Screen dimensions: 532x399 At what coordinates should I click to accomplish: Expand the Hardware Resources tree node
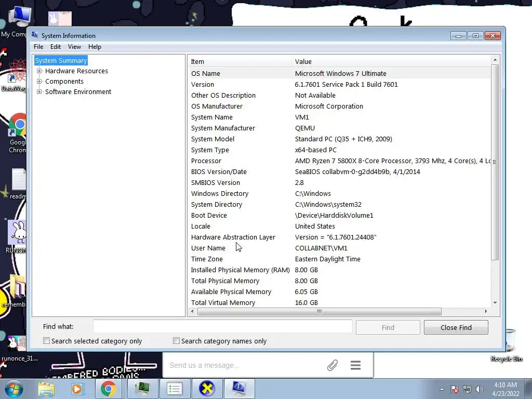[39, 71]
